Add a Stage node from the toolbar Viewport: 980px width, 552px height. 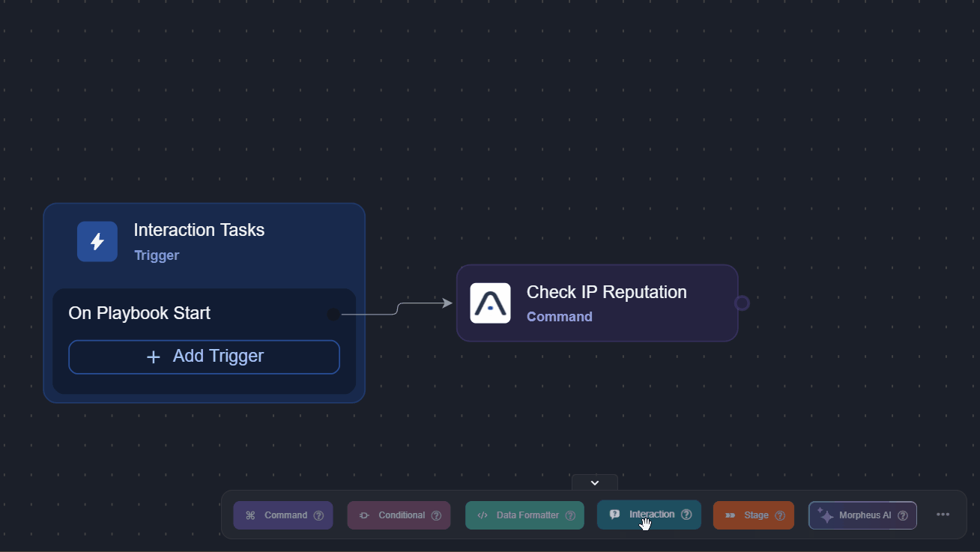pos(754,515)
